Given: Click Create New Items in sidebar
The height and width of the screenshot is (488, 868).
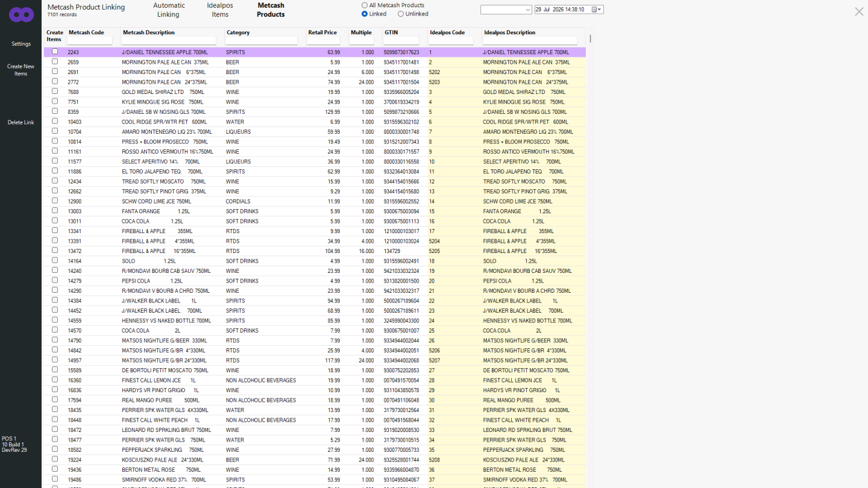Looking at the screenshot, I should point(21,70).
